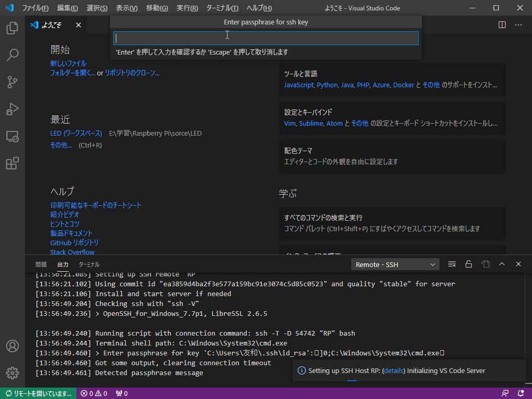Viewport: 532px width, 399px height.
Task: Open the 製品ドキュメント link
Action: (x=71, y=233)
